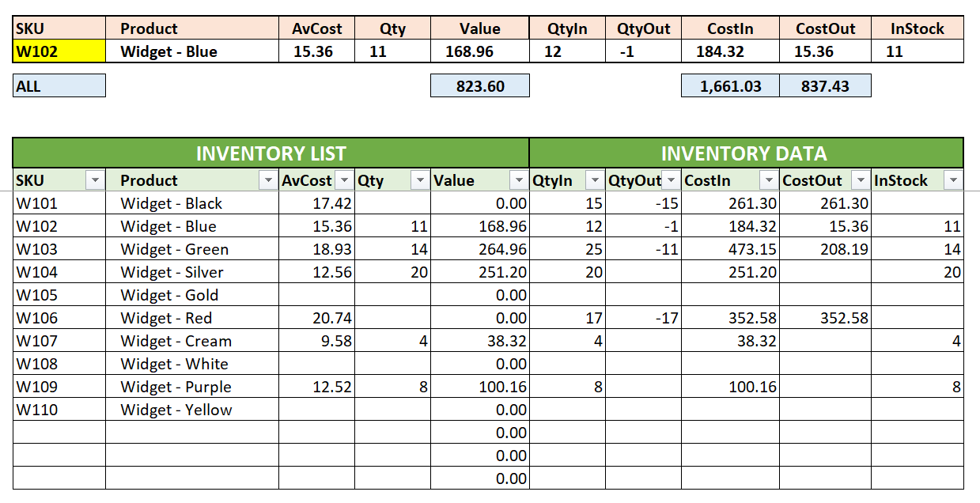Select the total Value cell showing 823.60
Screen dimensions: 980x503
click(x=479, y=85)
